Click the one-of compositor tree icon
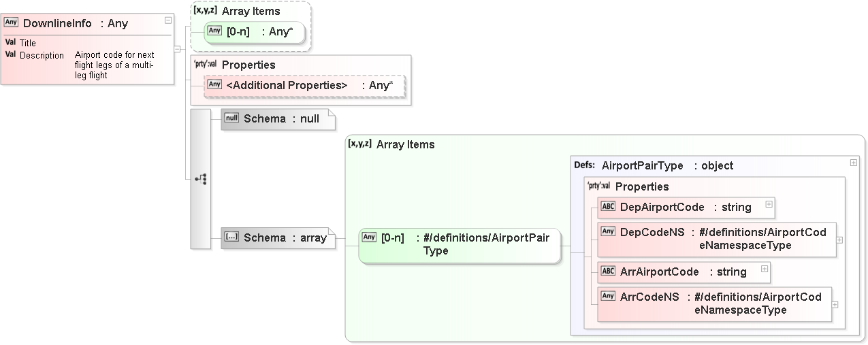The height and width of the screenshot is (345, 868). (x=201, y=179)
